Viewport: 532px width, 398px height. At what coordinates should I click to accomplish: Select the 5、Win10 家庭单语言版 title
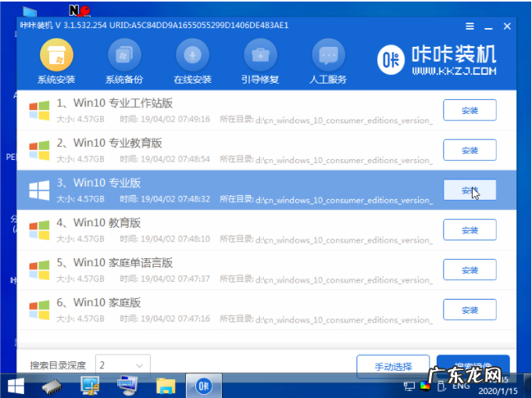115,263
